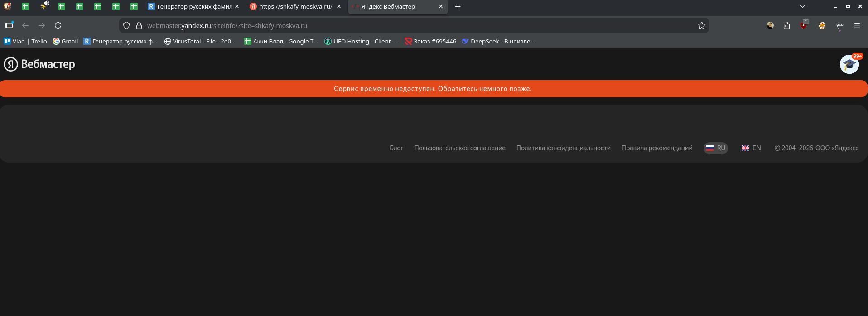868x316 pixels.
Task: Close the https://shkafy-moskva.ru/ tab
Action: pyautogui.click(x=339, y=6)
